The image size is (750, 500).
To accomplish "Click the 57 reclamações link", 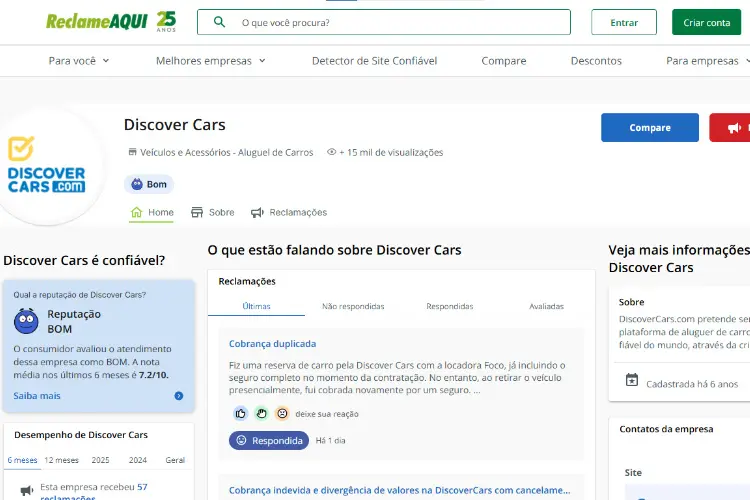I will tap(94, 492).
